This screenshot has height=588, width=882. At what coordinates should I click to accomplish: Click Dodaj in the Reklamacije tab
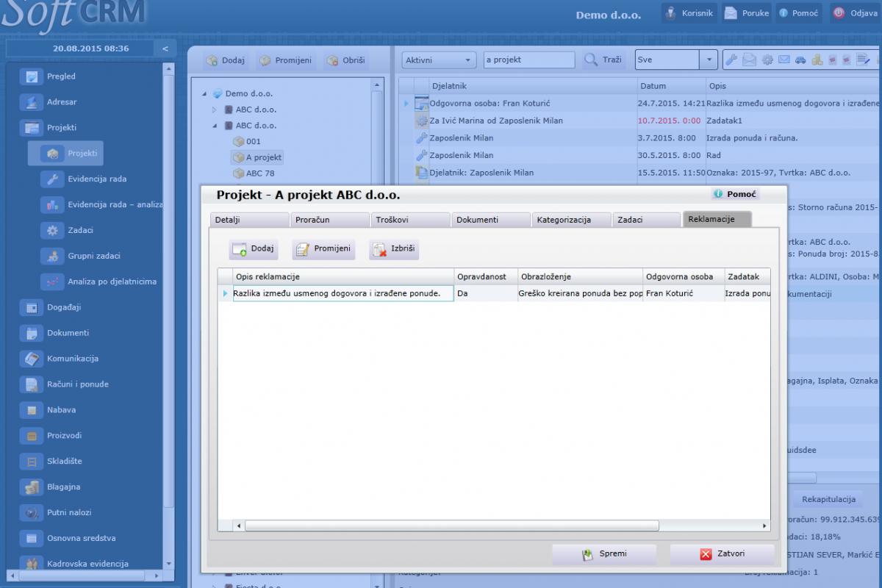[x=253, y=249]
